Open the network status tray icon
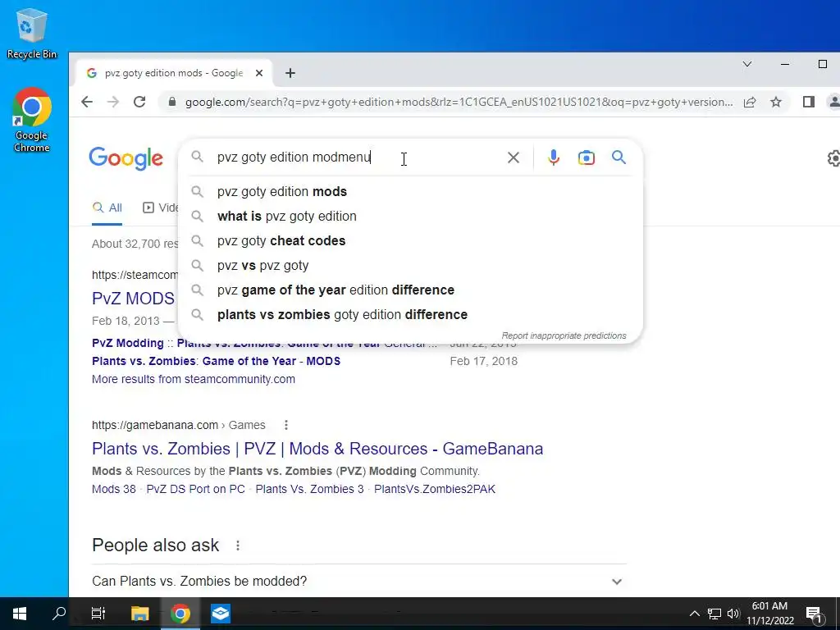The width and height of the screenshot is (840, 630). click(x=714, y=614)
